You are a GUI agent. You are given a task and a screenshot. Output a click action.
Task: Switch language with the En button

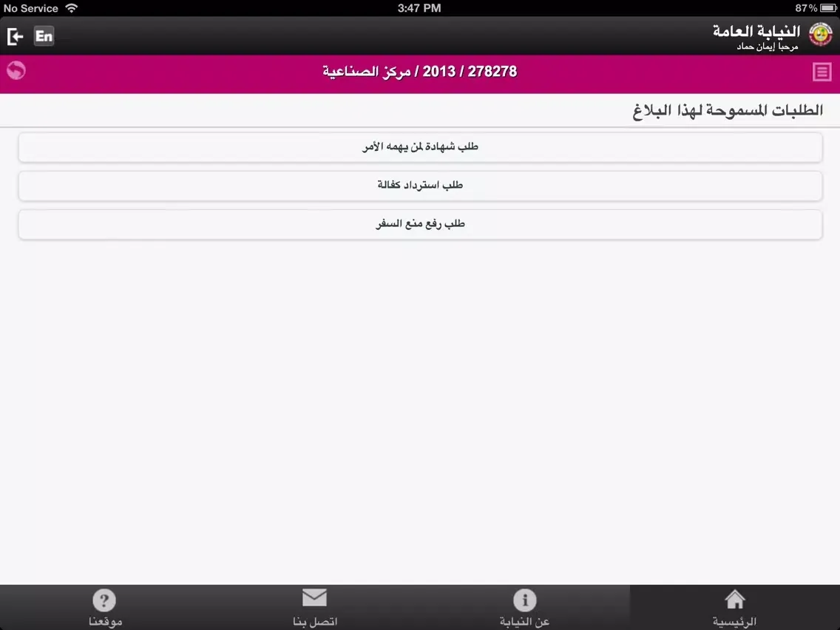[44, 36]
